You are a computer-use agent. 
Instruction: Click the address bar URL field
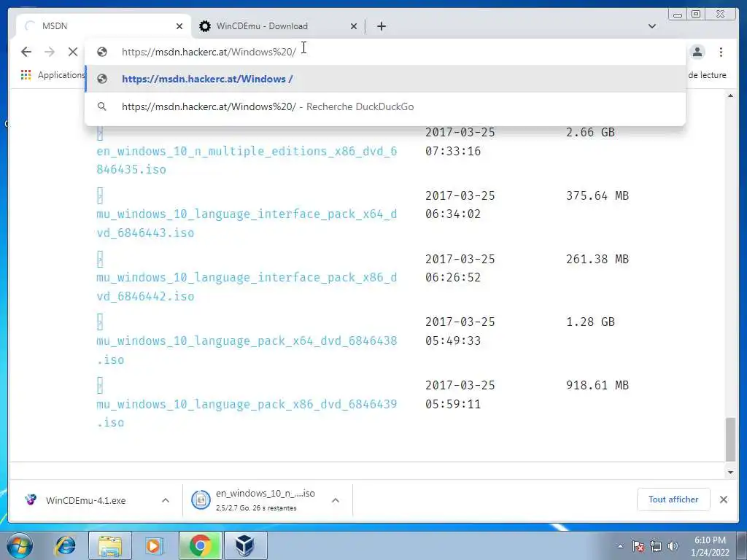coord(385,52)
